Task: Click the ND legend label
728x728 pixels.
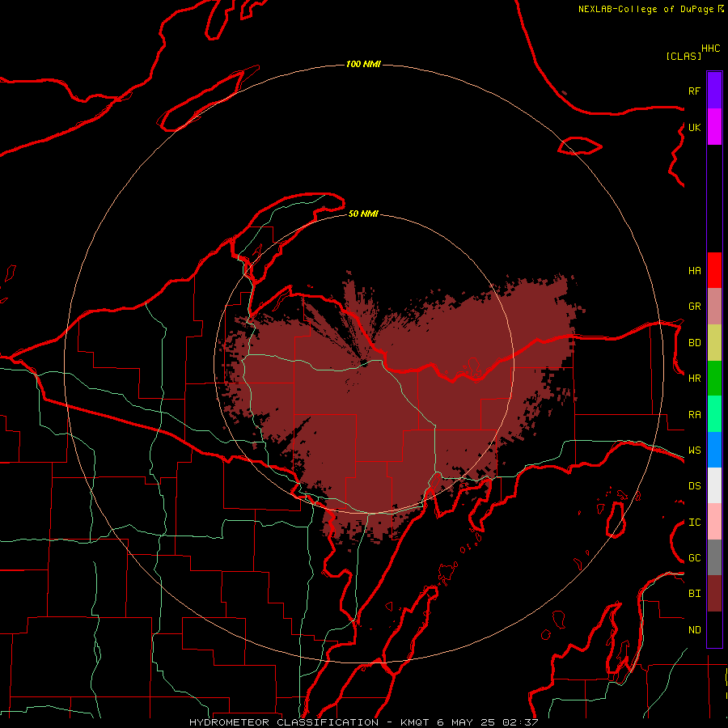Action: [x=694, y=630]
